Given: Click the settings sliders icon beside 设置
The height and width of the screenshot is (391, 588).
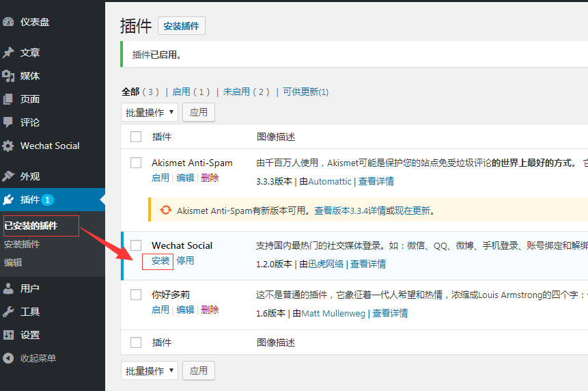Looking at the screenshot, I should 8,335.
